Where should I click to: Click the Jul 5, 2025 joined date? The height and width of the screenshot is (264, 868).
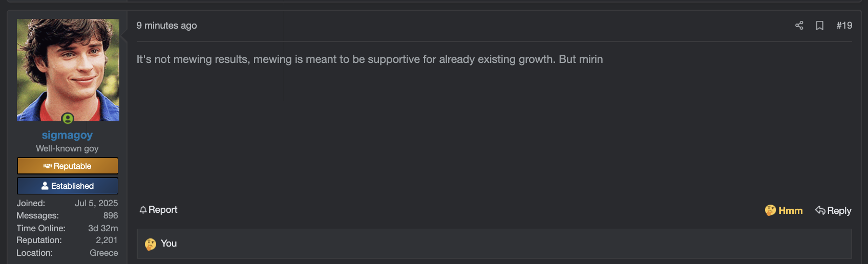96,203
